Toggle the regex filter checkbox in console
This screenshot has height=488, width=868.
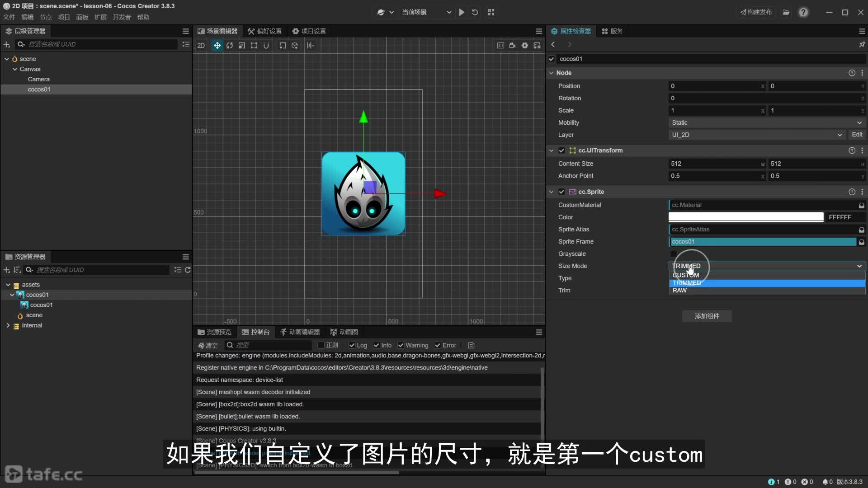[321, 345]
